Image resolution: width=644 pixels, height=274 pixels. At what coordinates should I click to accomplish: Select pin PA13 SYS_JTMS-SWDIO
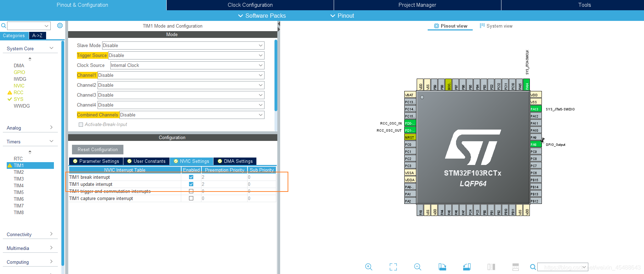point(535,109)
